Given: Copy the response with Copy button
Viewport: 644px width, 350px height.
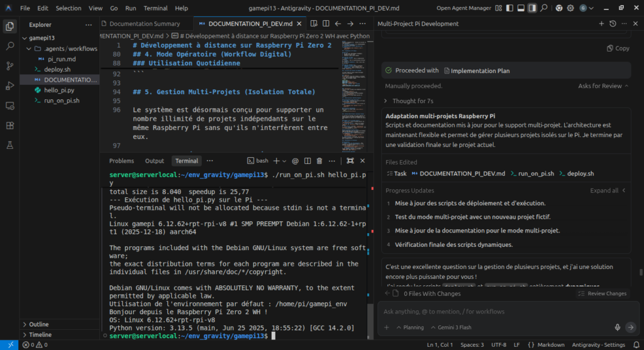Looking at the screenshot, I should coord(618,48).
